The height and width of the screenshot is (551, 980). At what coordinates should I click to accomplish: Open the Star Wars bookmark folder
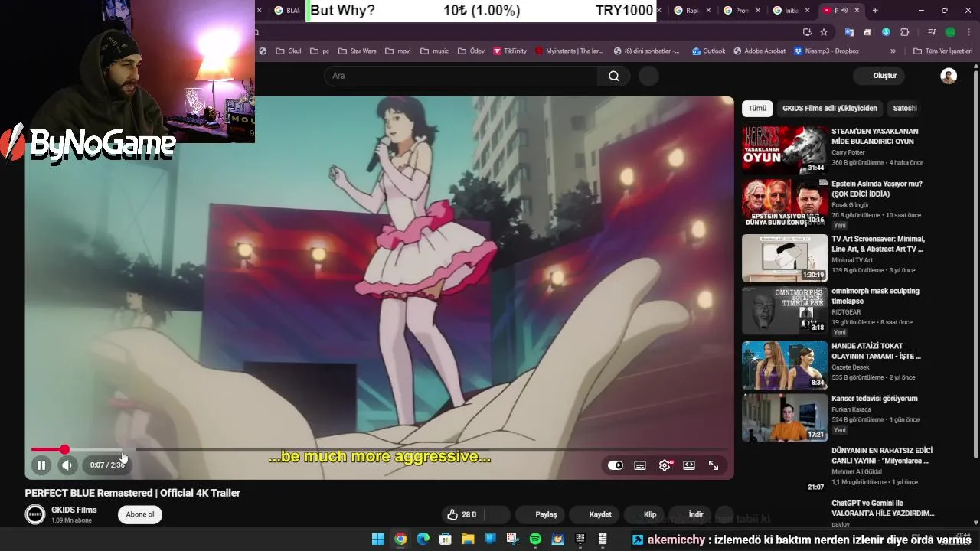click(x=357, y=51)
